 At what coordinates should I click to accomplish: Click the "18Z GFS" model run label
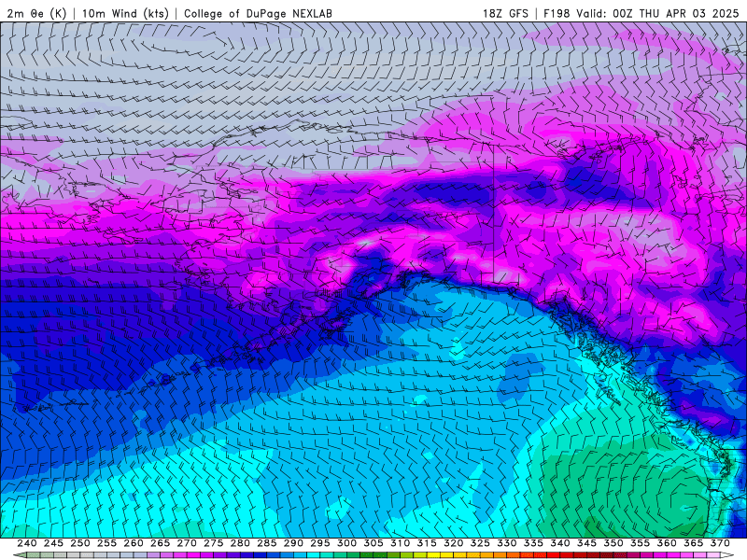tap(505, 13)
